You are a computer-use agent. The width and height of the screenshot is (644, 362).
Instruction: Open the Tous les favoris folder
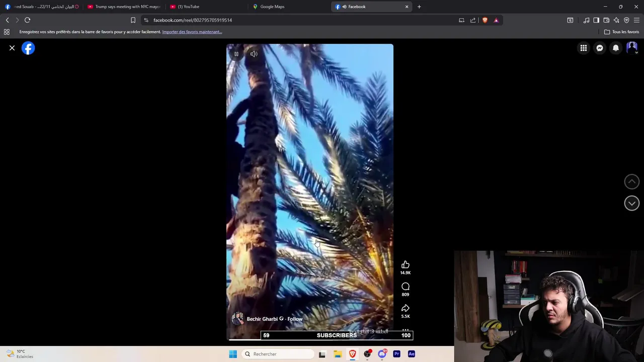[622, 32]
